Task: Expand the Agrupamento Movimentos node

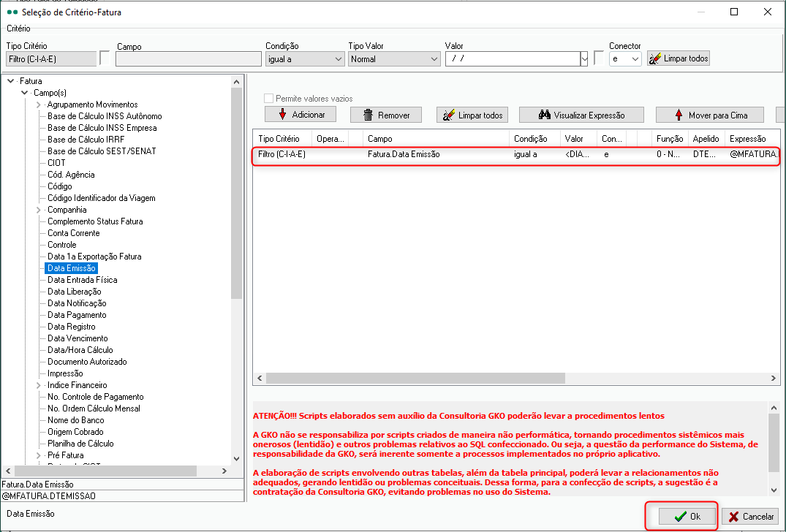Action: coord(39,104)
